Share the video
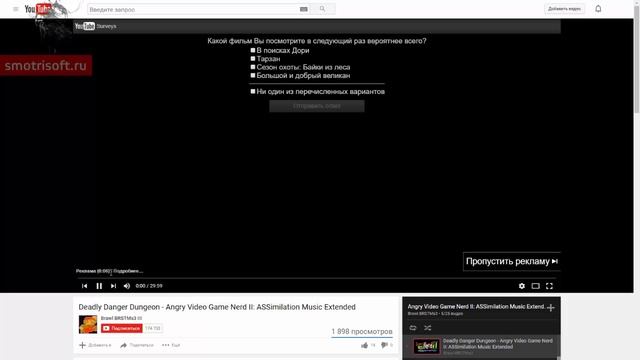 [x=137, y=345]
